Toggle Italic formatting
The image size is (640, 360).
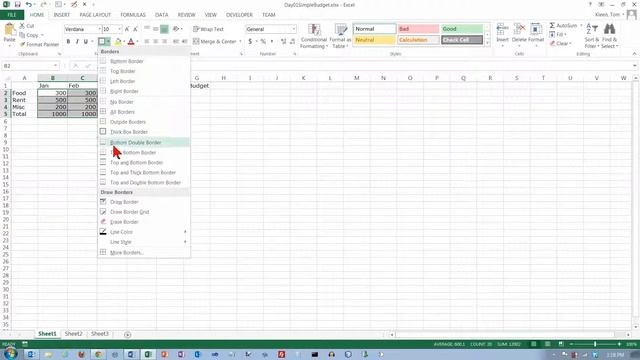[77, 41]
